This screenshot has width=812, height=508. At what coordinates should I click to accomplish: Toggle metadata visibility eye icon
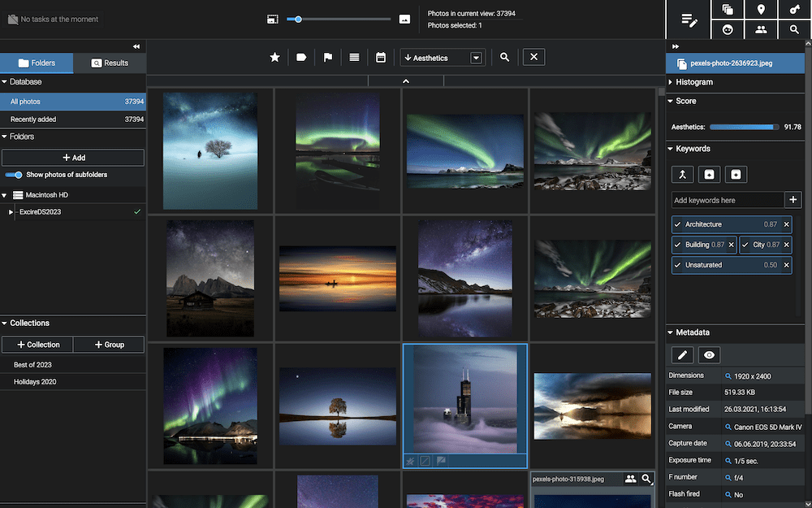[x=710, y=355]
